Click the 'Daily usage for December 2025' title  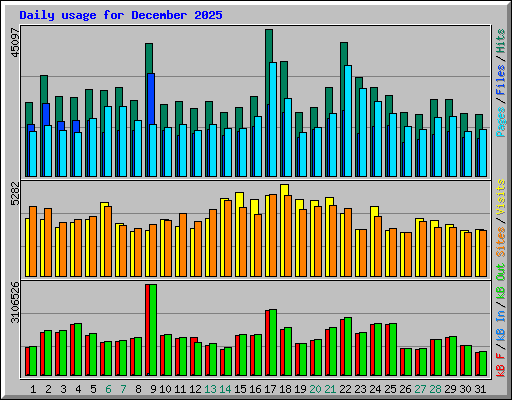(121, 15)
